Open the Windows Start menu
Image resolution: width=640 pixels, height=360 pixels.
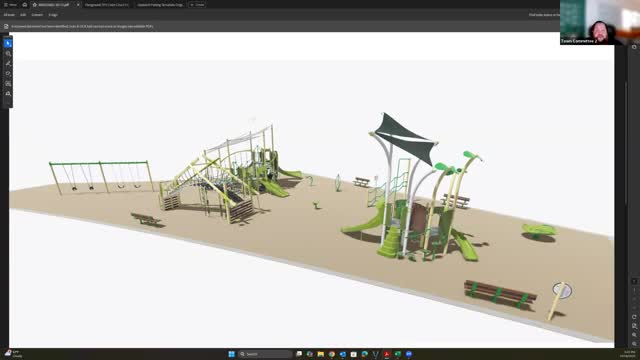[x=231, y=354]
